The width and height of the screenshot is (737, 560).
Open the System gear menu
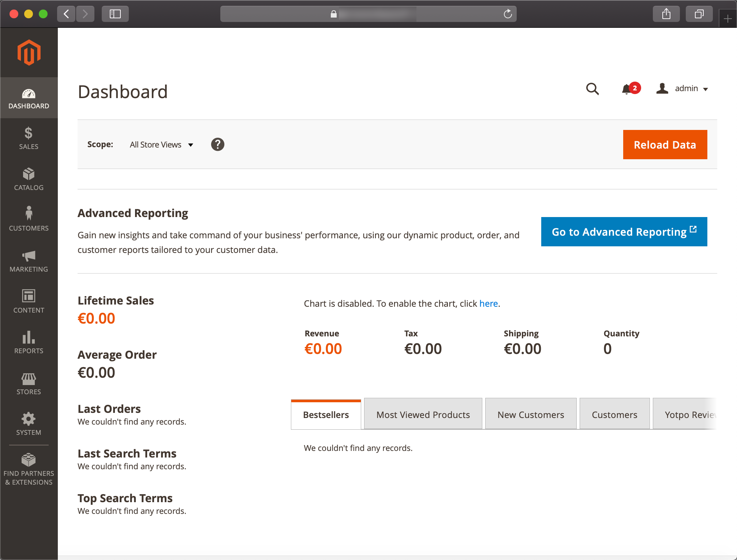point(29,424)
